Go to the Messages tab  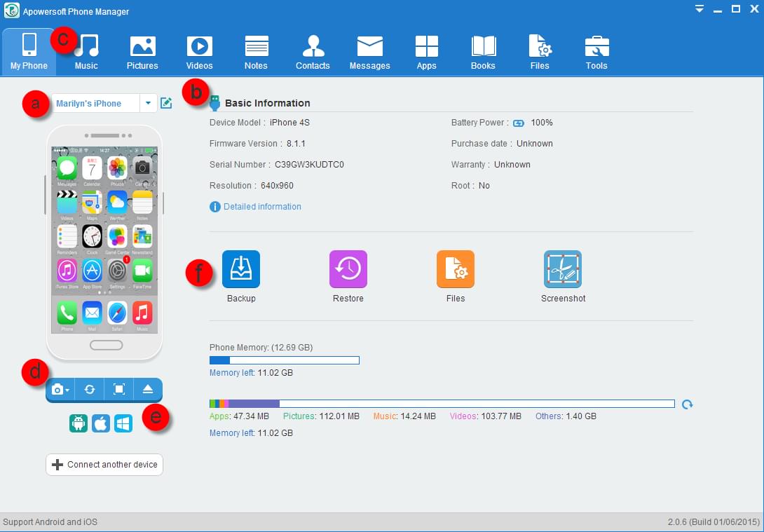click(369, 53)
